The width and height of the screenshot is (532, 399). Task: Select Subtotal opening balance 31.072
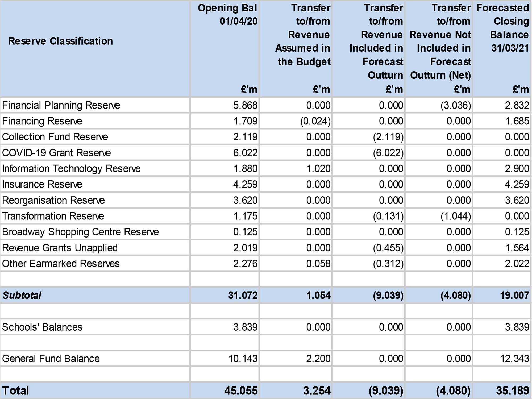(x=243, y=295)
